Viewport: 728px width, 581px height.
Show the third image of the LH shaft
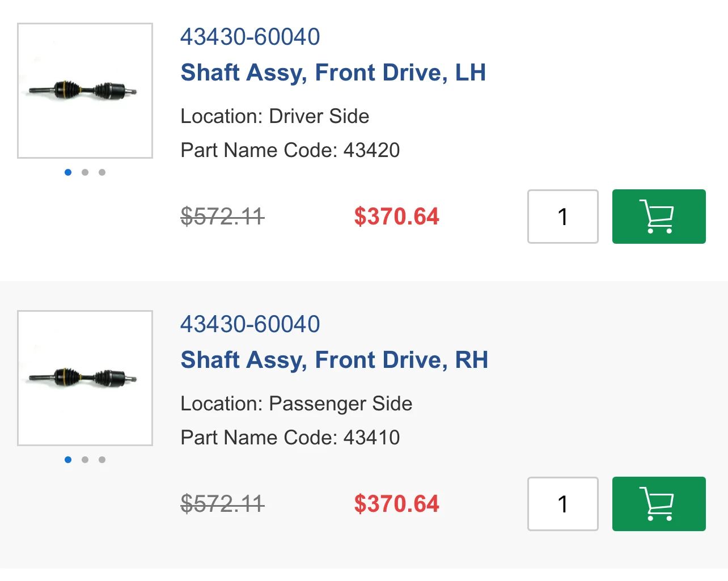(102, 172)
